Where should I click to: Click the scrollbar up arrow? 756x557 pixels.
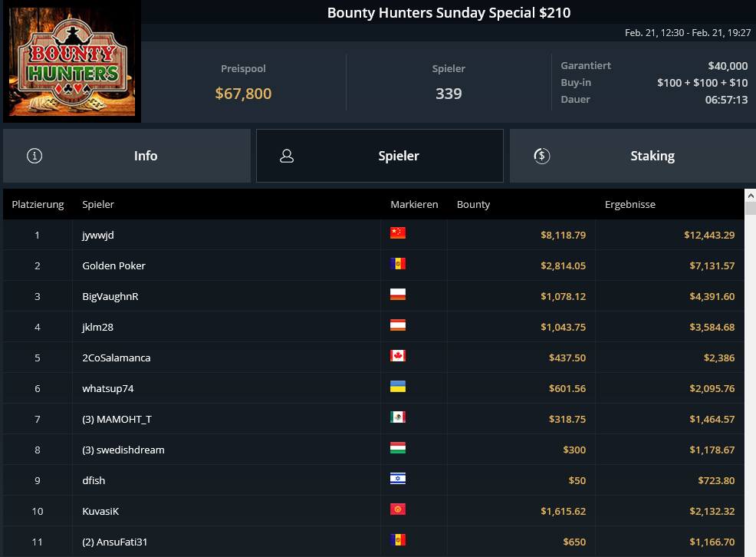[x=750, y=196]
